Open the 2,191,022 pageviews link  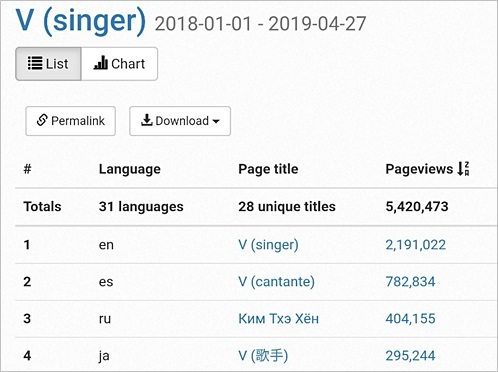(416, 245)
